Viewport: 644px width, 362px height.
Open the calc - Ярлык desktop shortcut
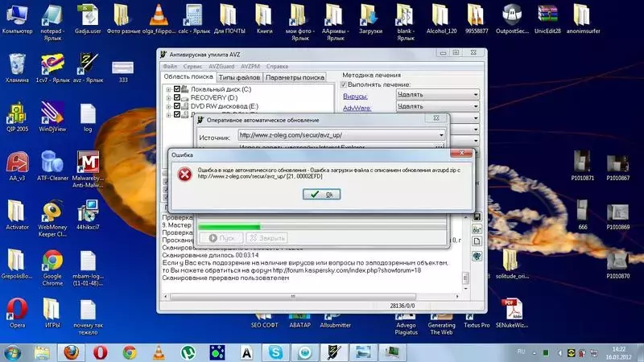[194, 19]
